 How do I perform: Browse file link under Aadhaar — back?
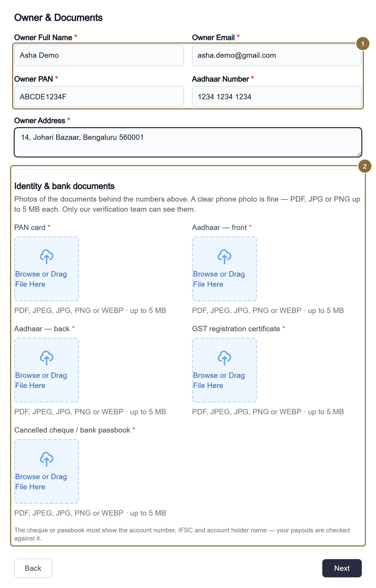tap(41, 380)
